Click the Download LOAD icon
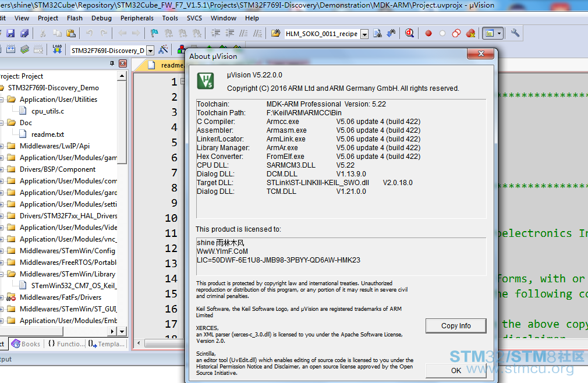Image resolution: width=588 pixels, height=383 pixels. [x=57, y=49]
